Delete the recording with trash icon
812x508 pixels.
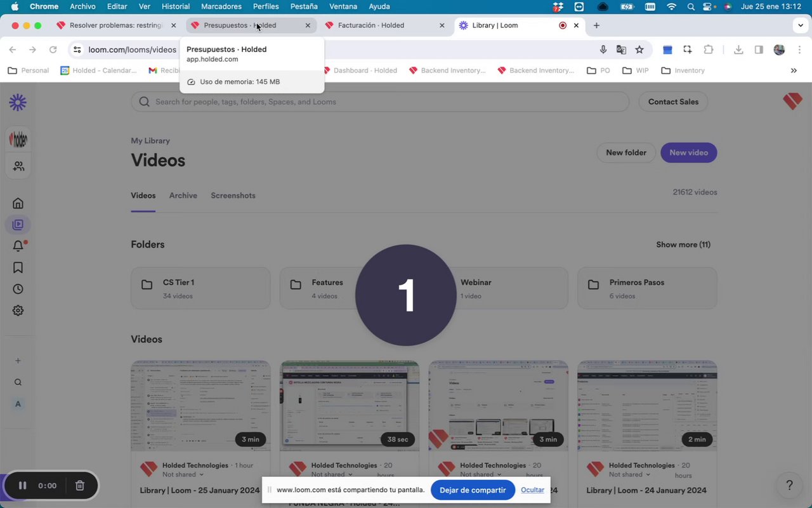click(80, 486)
